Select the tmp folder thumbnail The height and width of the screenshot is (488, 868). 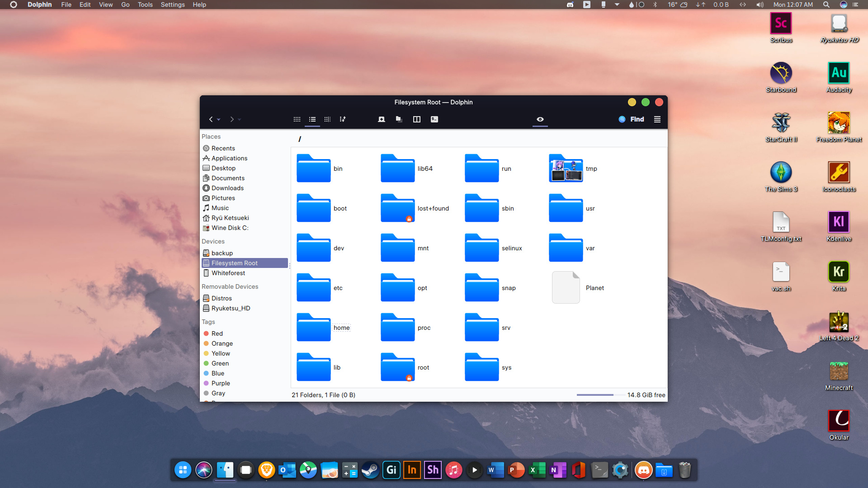[566, 169]
